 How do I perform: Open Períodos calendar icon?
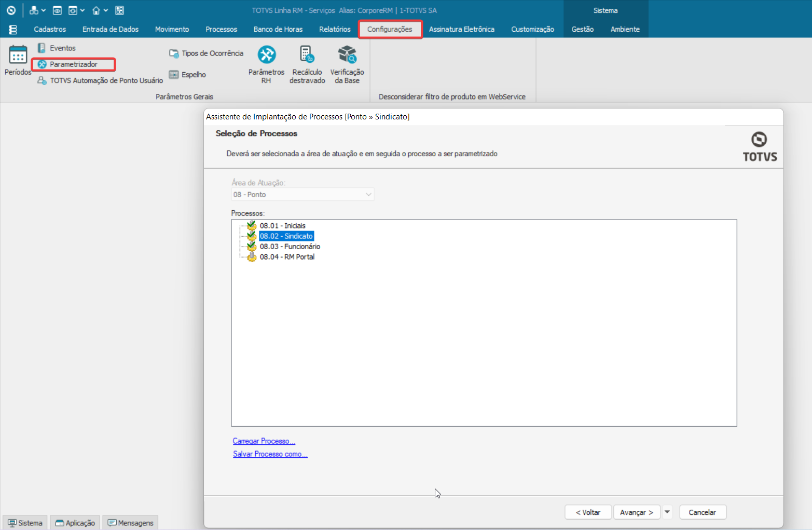coord(18,55)
